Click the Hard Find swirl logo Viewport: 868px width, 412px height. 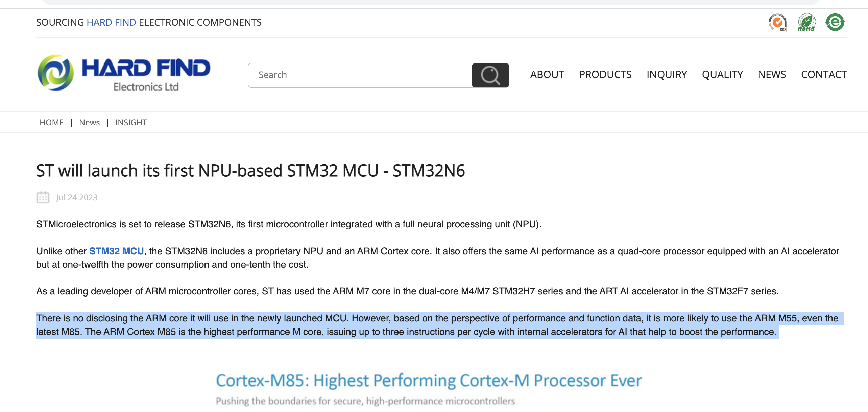55,73
